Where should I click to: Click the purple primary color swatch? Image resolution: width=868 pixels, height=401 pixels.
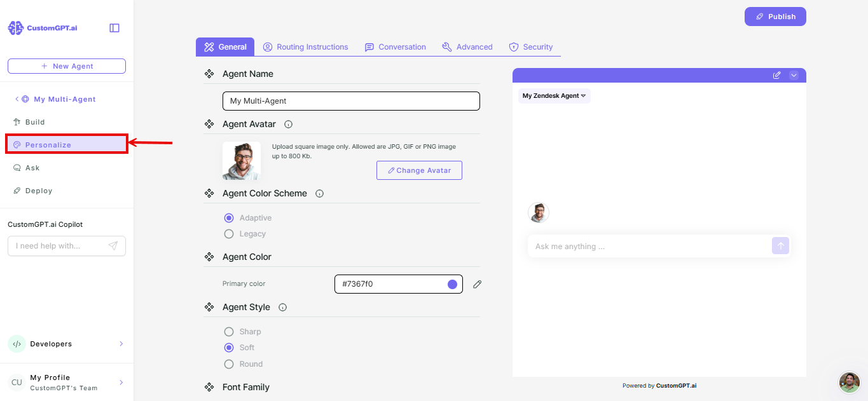[x=452, y=284]
